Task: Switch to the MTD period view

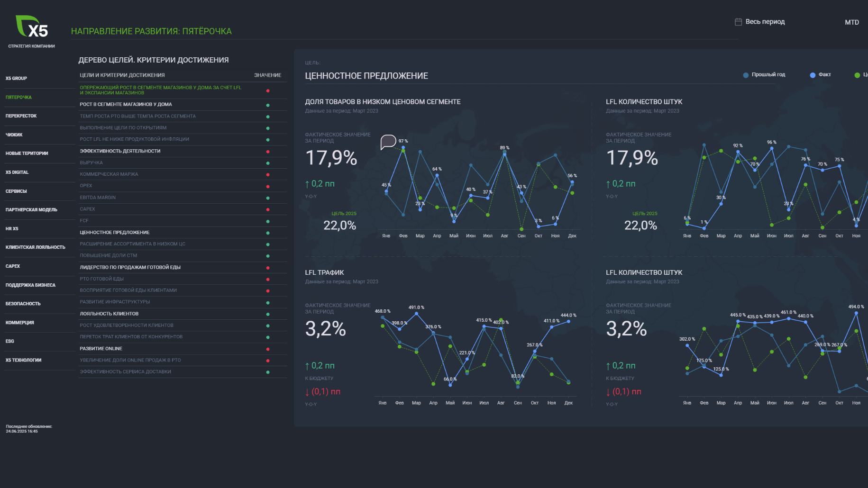Action: [851, 22]
